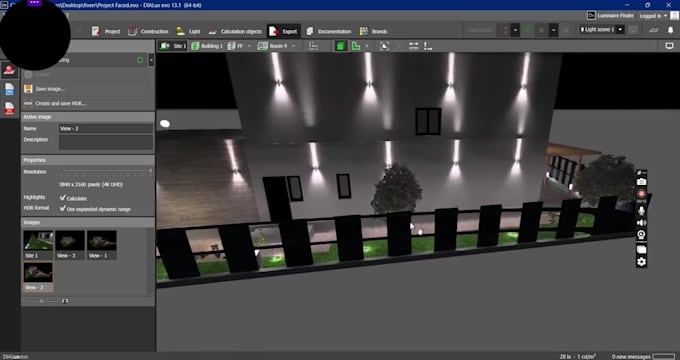Open the dropdown arrow next to the X icon
The width and height of the screenshot is (680, 360).
(x=553, y=30)
